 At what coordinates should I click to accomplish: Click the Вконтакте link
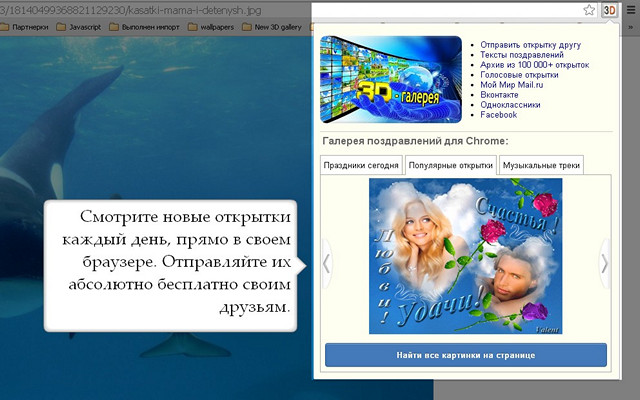[x=503, y=95]
